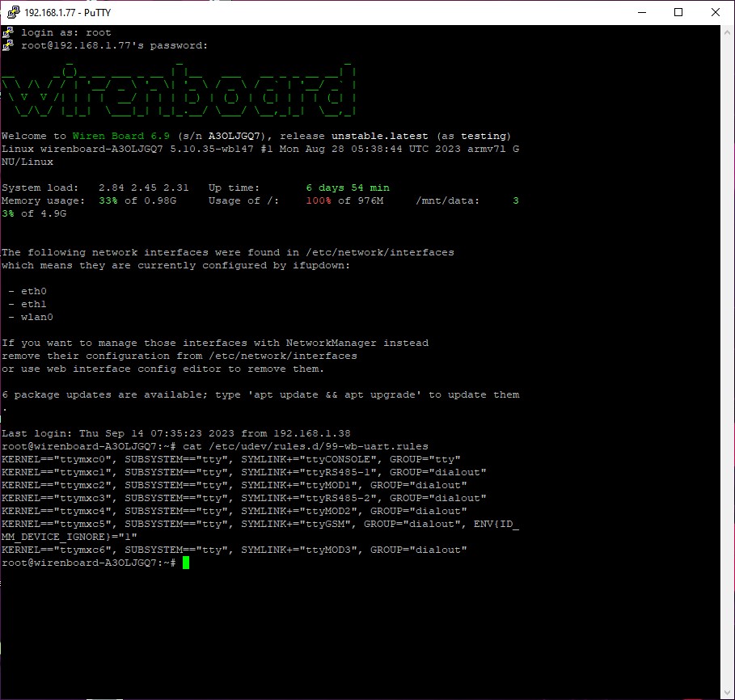The width and height of the screenshot is (735, 700).
Task: Click the scrollbar up arrow
Action: [x=727, y=33]
